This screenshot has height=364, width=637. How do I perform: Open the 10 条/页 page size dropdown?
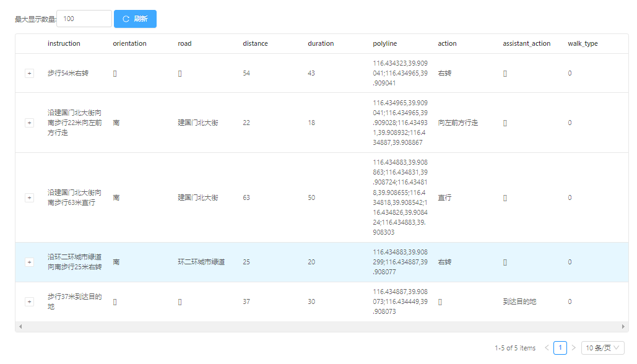[x=602, y=348]
